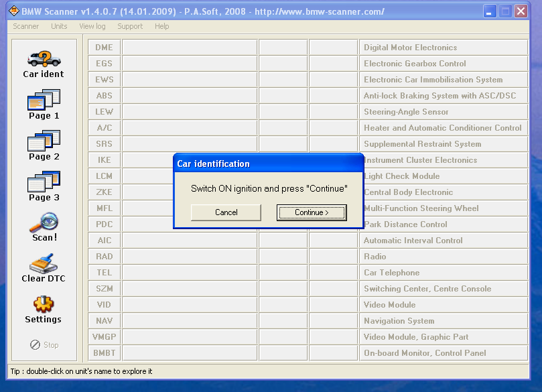Open the View log menu
Screen dimensions: 542x392
coord(92,26)
